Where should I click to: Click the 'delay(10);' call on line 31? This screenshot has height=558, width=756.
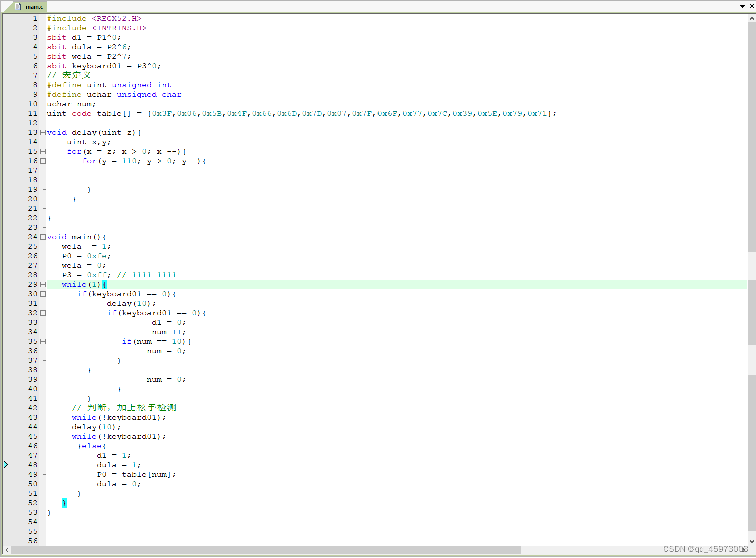point(131,304)
